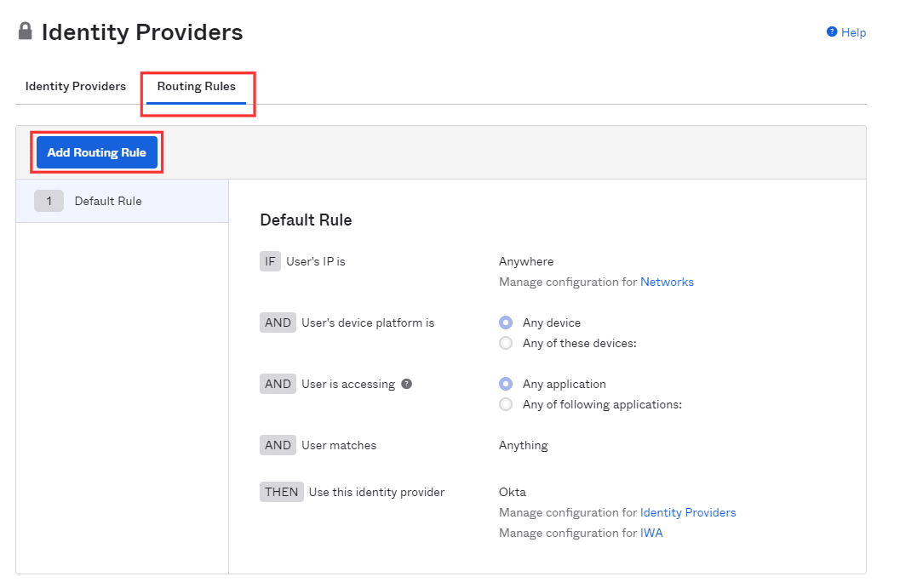Switch to the Identity Providers tab

[76, 86]
